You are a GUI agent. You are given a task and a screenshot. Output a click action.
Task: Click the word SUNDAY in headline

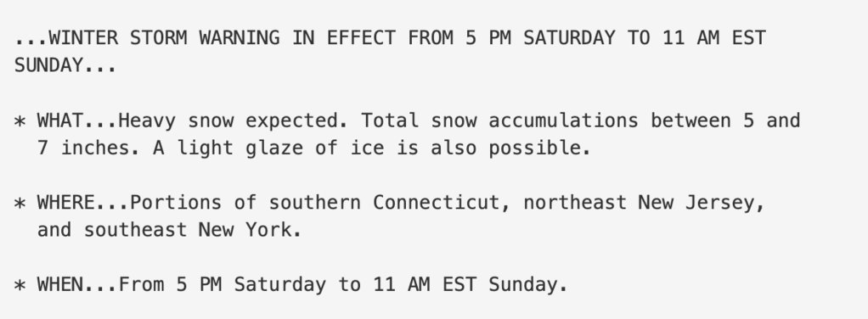pyautogui.click(x=48, y=65)
